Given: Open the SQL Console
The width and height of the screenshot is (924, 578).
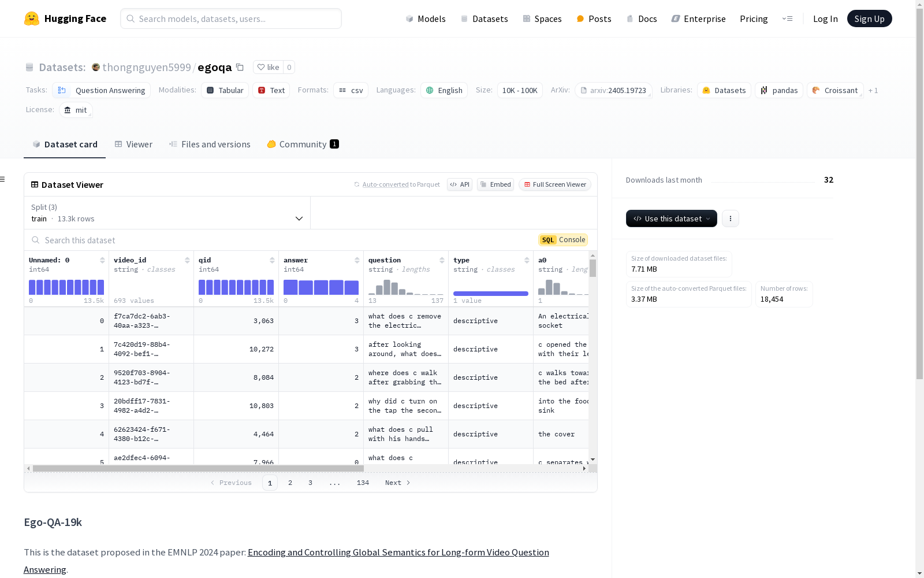Looking at the screenshot, I should [563, 240].
